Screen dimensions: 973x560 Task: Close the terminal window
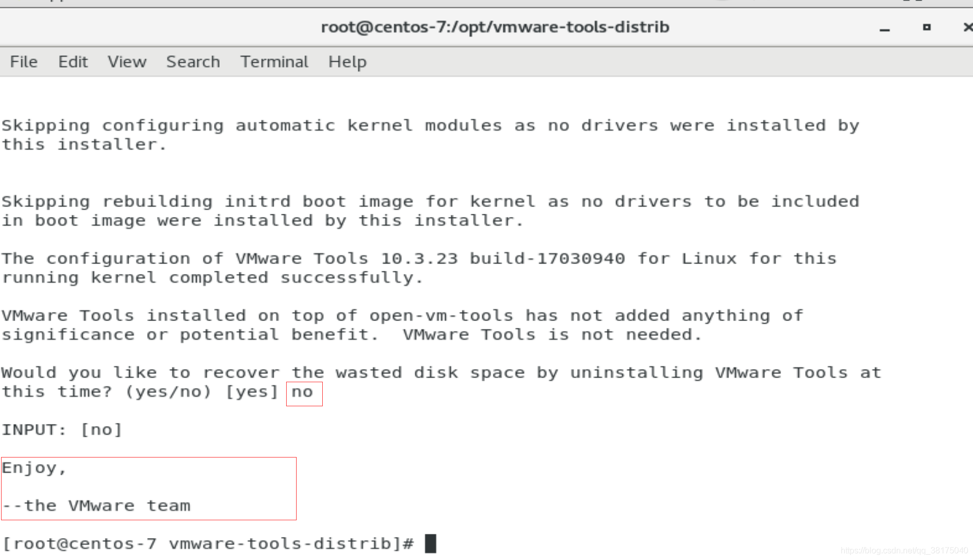pyautogui.click(x=968, y=27)
